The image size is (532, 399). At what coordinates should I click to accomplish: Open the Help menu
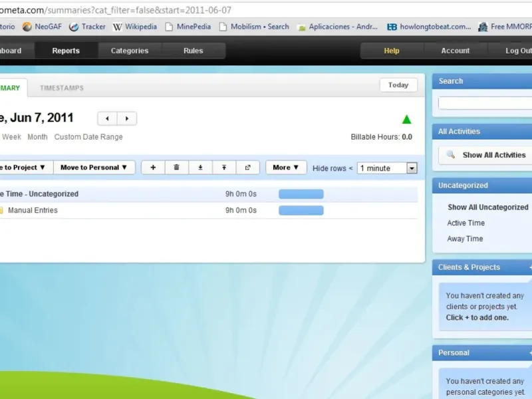[392, 51]
